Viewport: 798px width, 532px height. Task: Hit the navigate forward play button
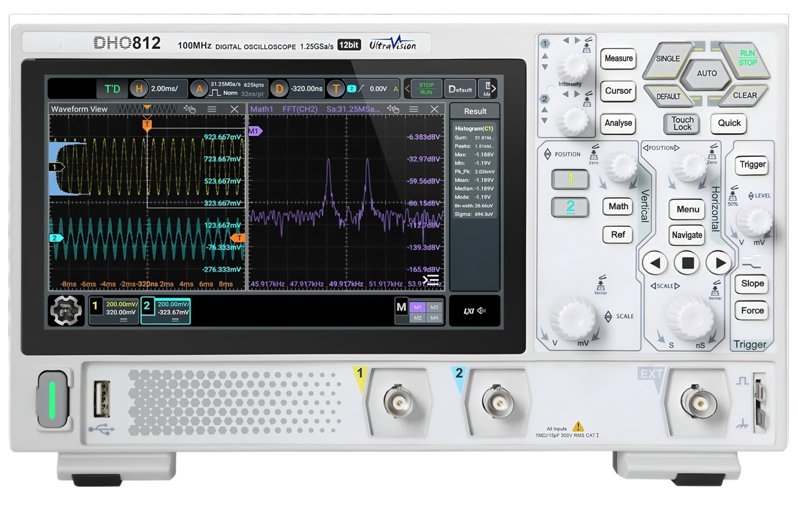(719, 263)
